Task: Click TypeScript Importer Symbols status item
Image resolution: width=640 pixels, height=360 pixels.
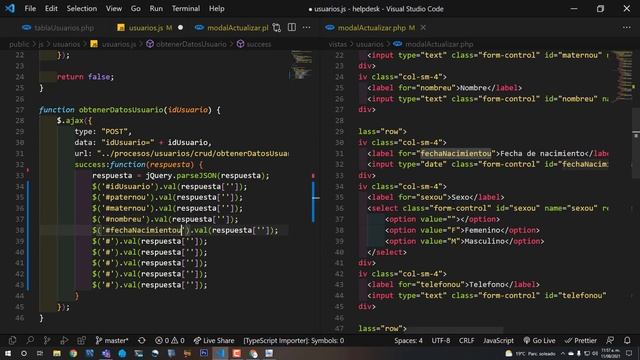Action: (x=293, y=340)
